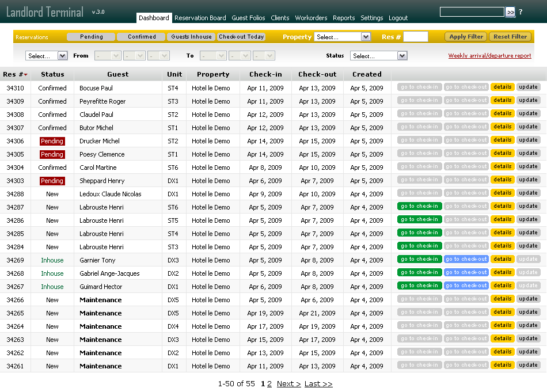Toggle the Confirmed reservations filter
547x392 pixels.
point(141,36)
